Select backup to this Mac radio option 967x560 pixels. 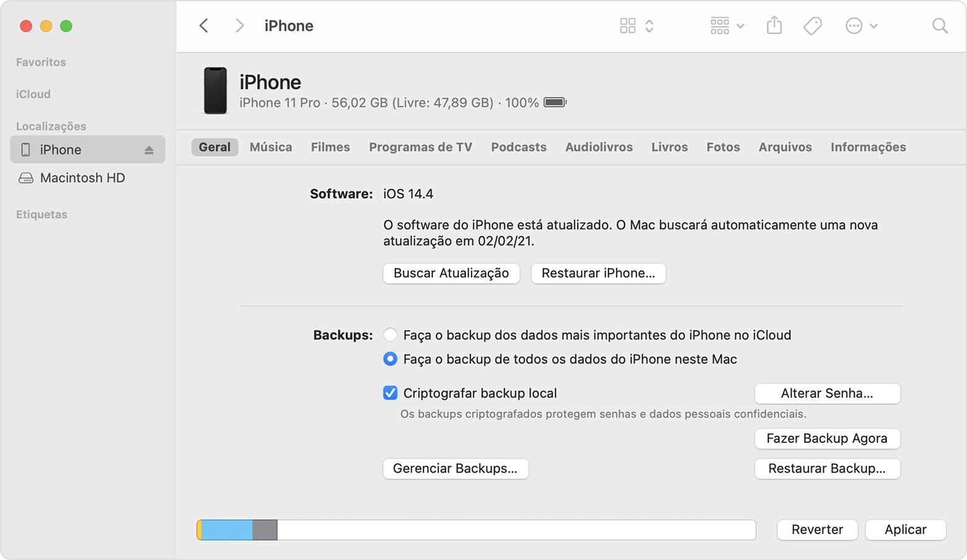coord(390,359)
